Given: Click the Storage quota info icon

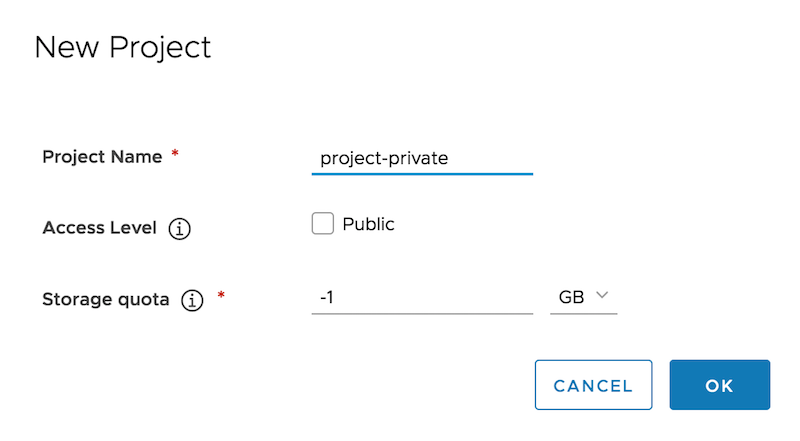Looking at the screenshot, I should (x=192, y=299).
